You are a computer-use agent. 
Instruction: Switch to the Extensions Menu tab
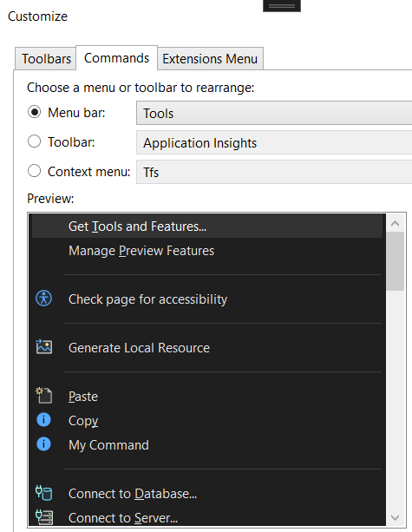[x=210, y=59]
